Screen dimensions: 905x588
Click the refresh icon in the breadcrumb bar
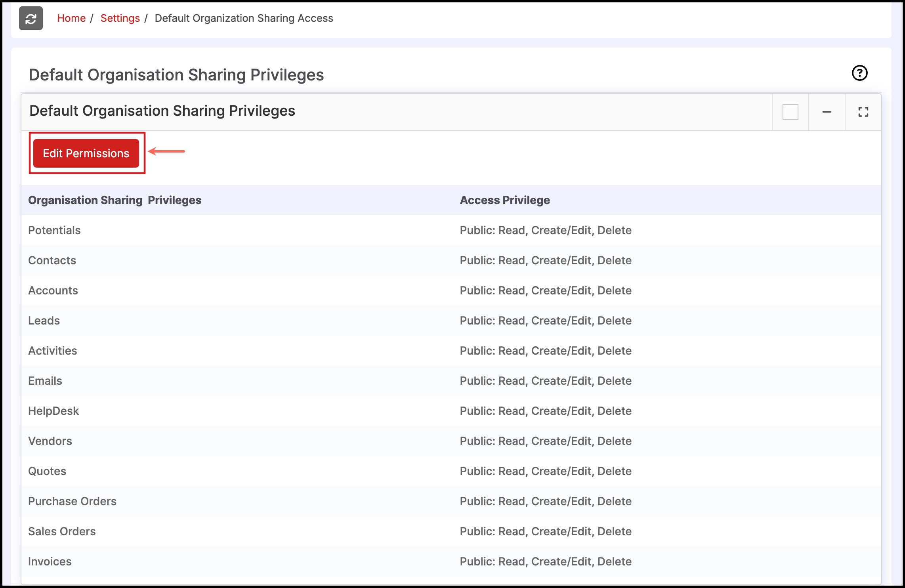pos(31,19)
